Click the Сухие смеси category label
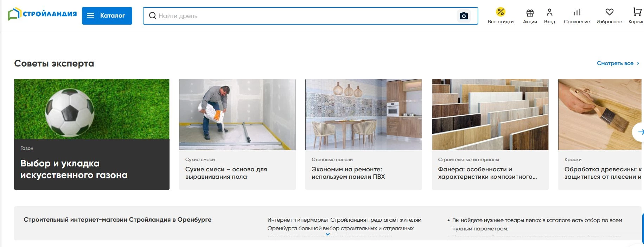 [200, 160]
